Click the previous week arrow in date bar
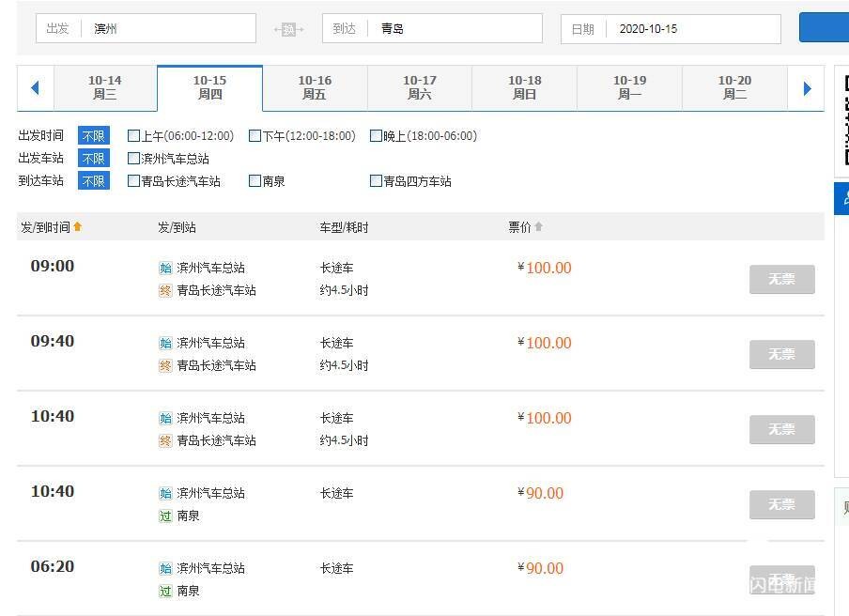Screen dimensions: 849x616 (36, 88)
